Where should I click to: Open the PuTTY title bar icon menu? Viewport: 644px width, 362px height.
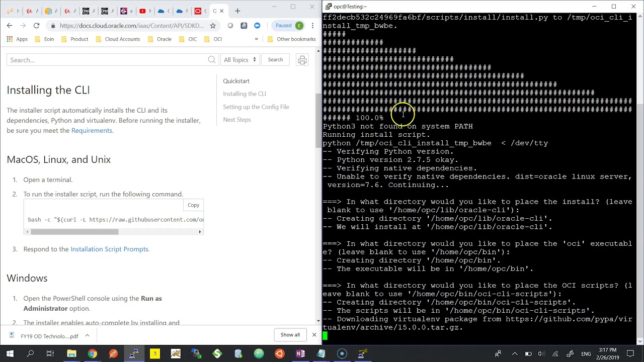(x=329, y=6)
